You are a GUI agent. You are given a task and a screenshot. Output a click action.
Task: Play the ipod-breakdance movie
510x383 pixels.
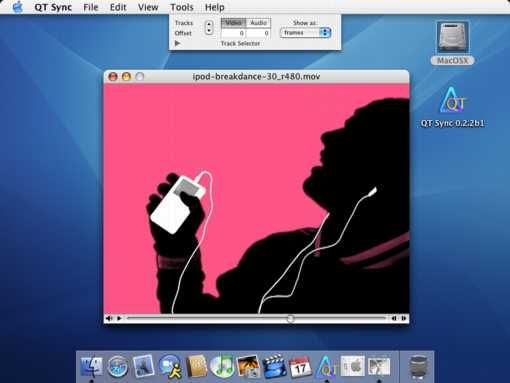point(119,318)
